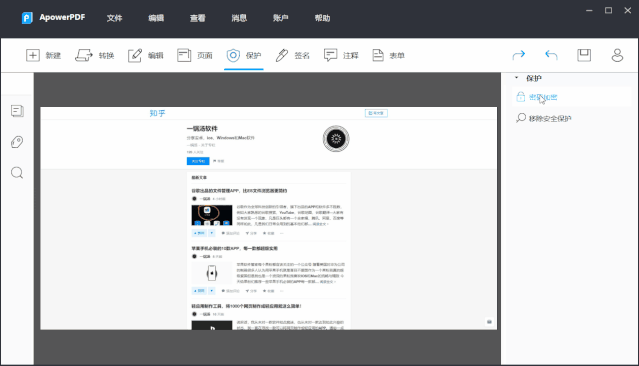Open the 表单 forms tool

pos(388,55)
